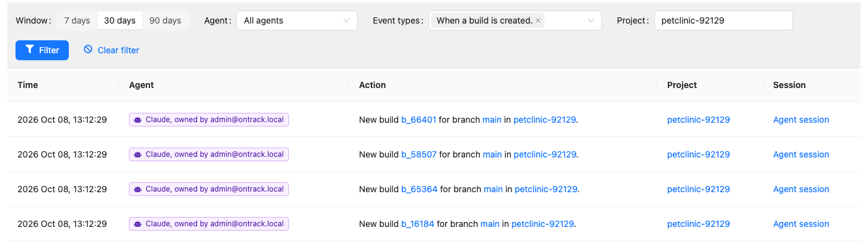Open Agent session link in last row

801,224
